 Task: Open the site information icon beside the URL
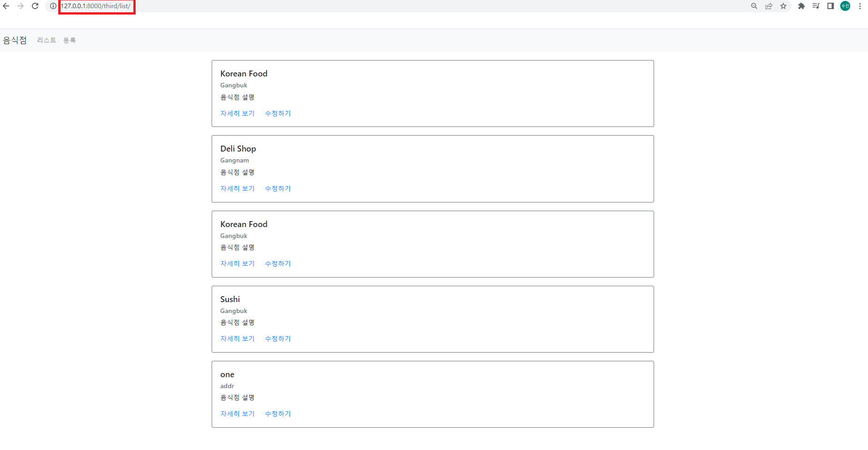53,6
